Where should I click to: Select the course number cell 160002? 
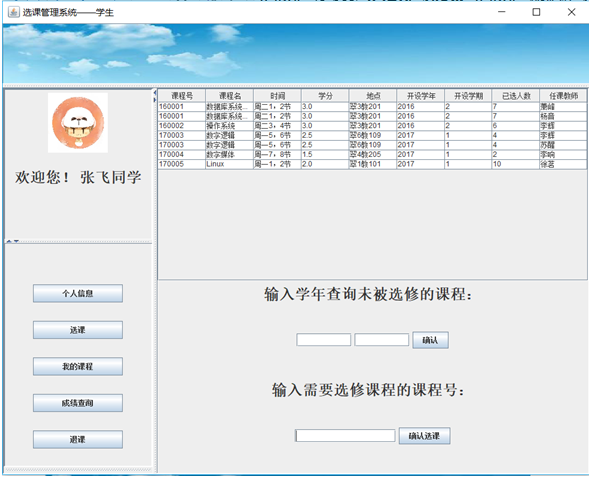(182, 126)
